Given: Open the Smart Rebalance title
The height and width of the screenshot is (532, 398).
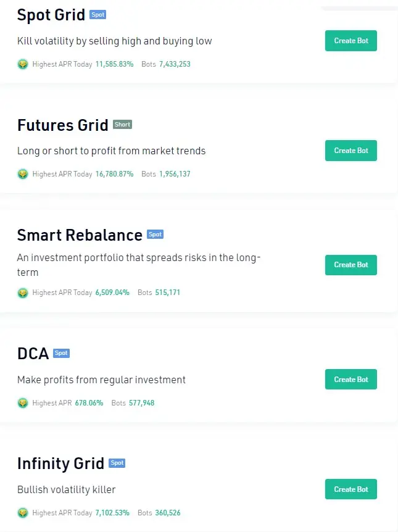Looking at the screenshot, I should click(80, 235).
